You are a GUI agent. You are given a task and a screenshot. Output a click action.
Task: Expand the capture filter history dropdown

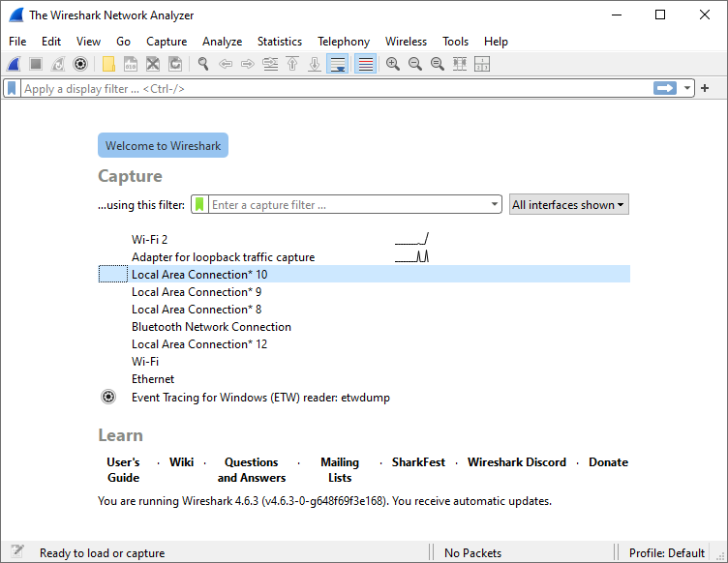pos(495,205)
